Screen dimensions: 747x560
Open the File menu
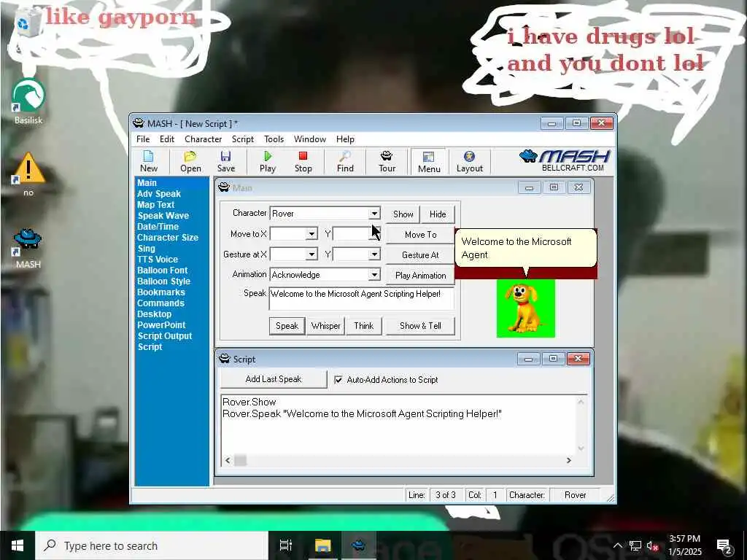(x=143, y=139)
